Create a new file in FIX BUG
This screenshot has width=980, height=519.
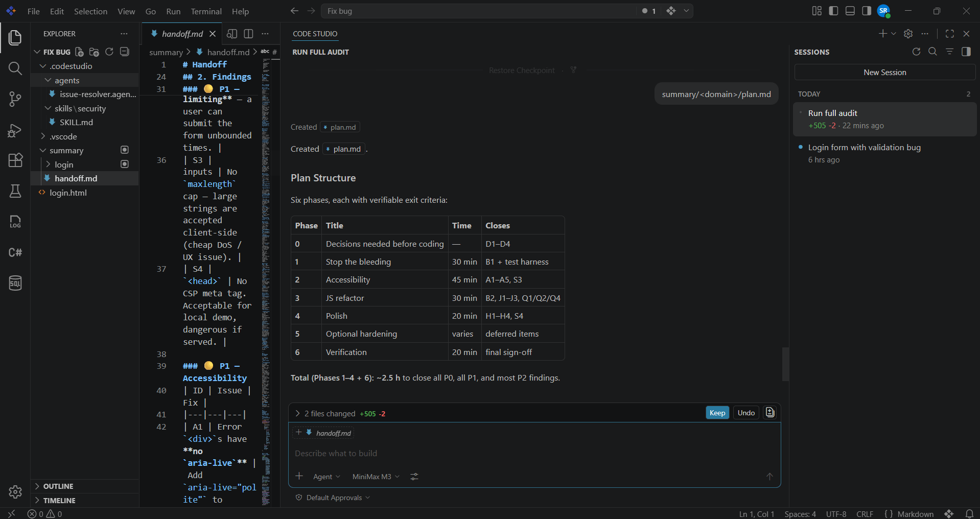79,52
